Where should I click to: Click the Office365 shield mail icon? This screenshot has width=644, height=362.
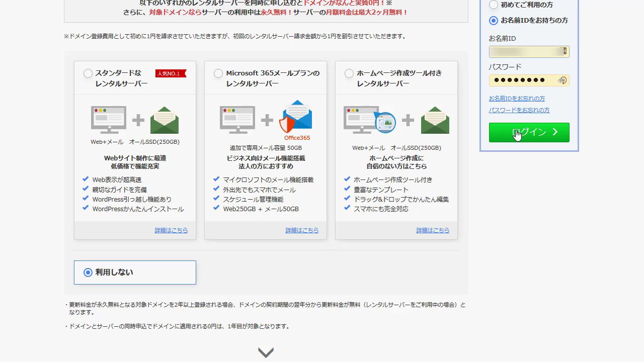pos(296,117)
